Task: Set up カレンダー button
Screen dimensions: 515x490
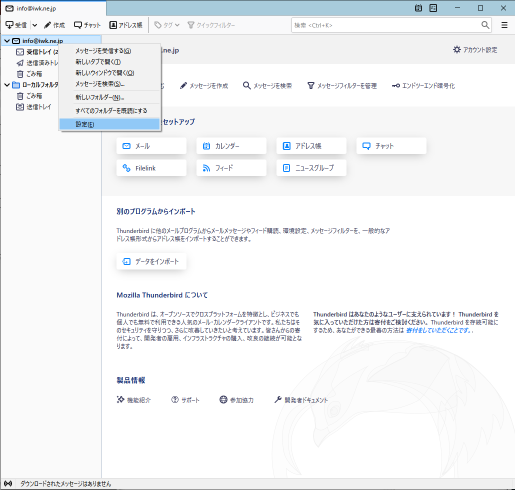Action: (231, 146)
